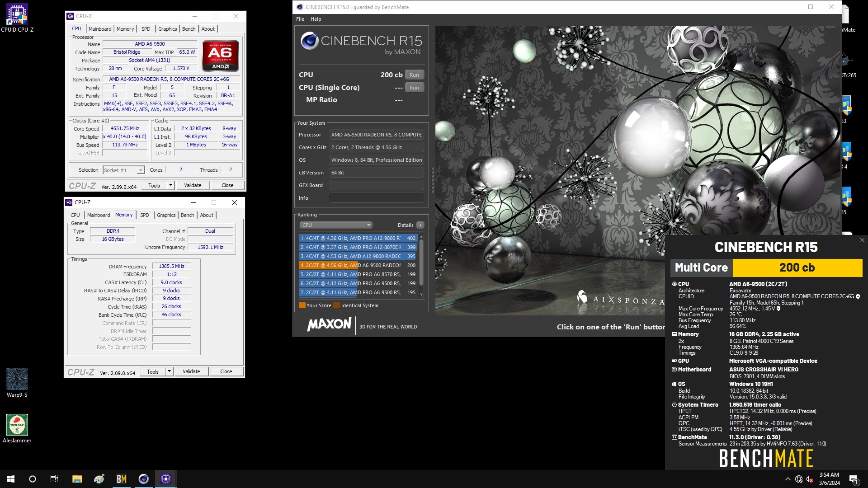Show hidden system tray icons
Screen dimensions: 868x488
coord(788,479)
